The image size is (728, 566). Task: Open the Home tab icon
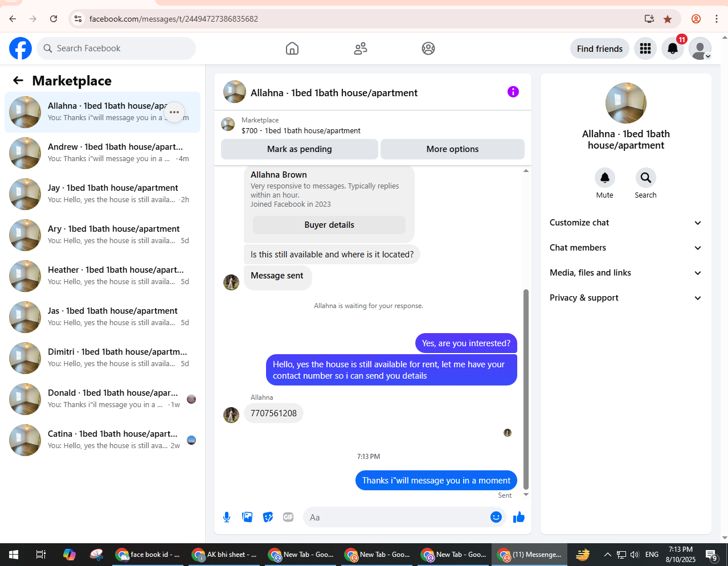point(292,48)
